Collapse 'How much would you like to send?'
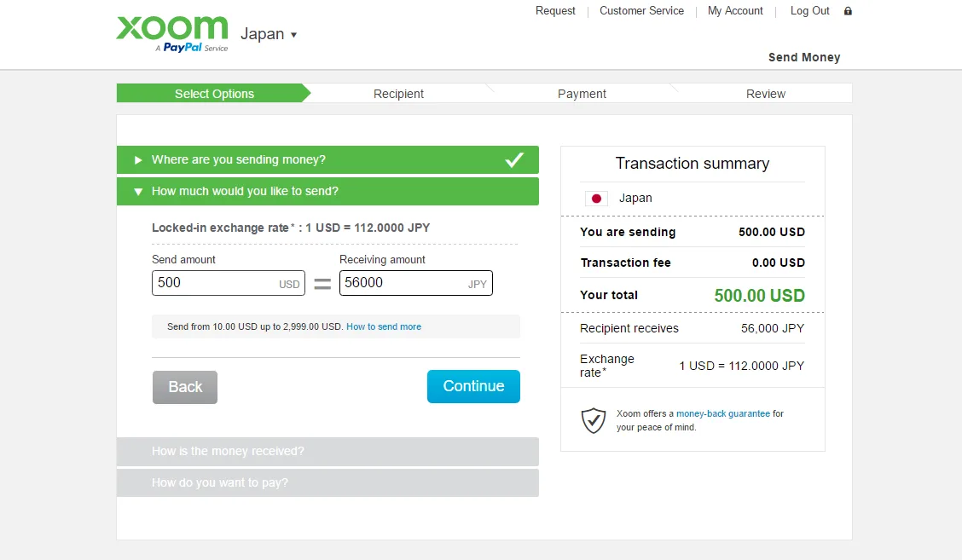Screen dimensions: 962x560 (x=245, y=192)
